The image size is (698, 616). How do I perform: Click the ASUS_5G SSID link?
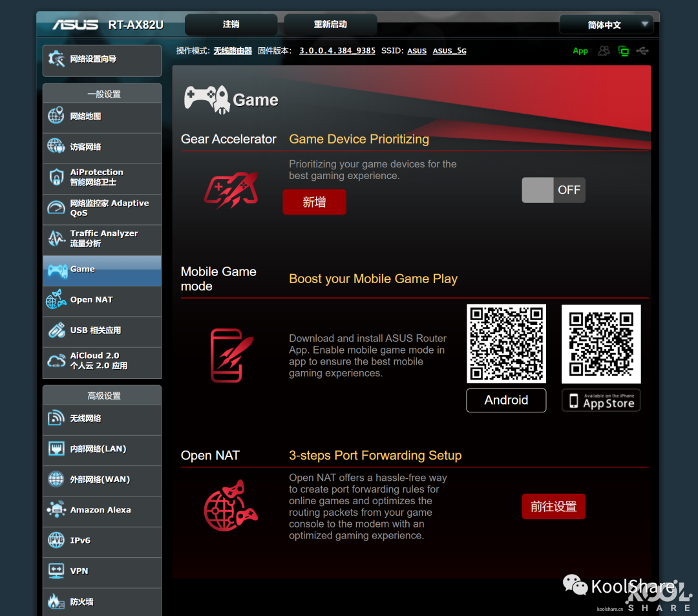click(450, 50)
